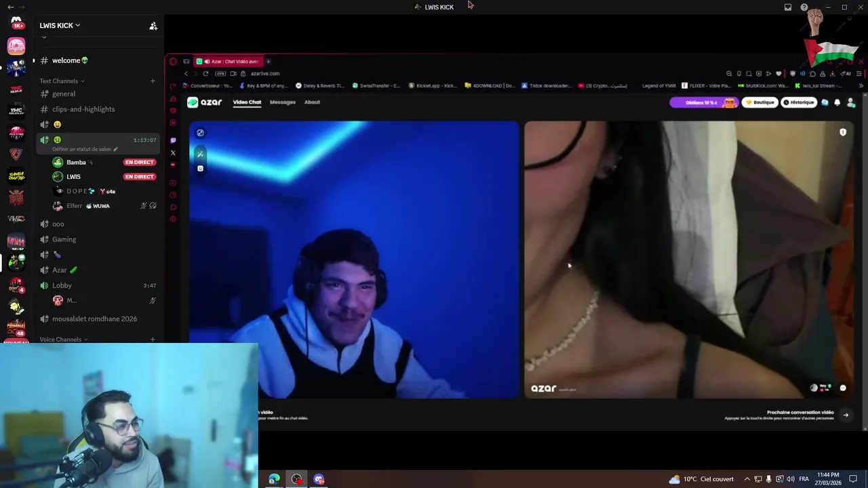Open the Messages tab on Azar
This screenshot has width=868, height=488.
coord(283,102)
